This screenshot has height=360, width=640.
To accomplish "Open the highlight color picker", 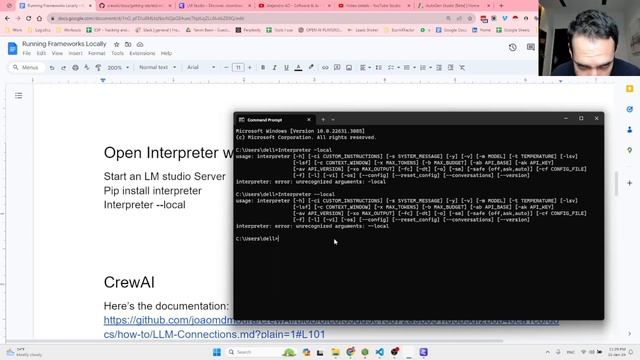I will 311,68.
